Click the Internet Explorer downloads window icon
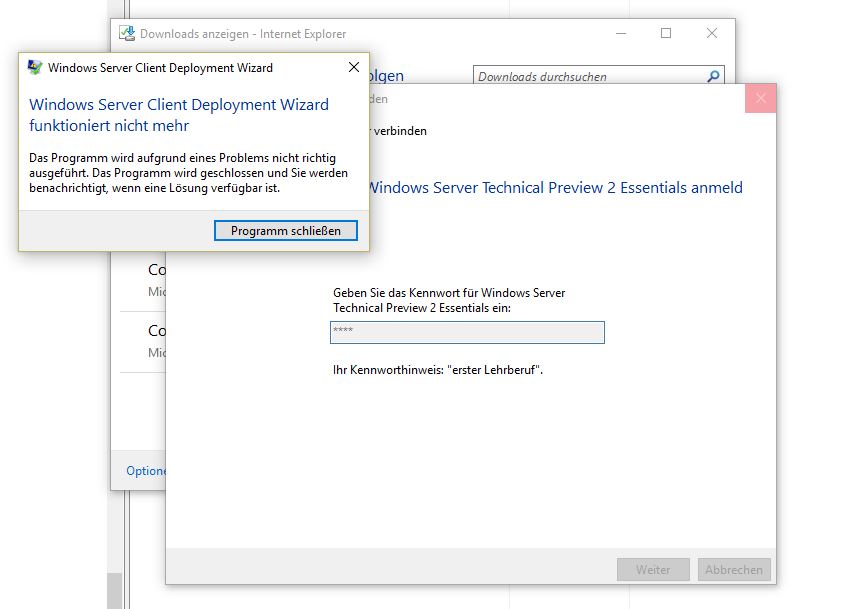 [127, 34]
